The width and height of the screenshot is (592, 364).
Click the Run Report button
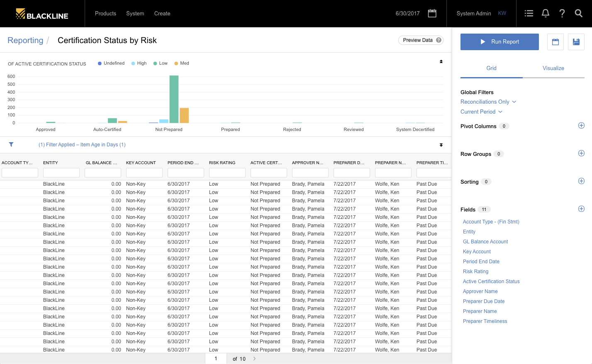tap(499, 42)
